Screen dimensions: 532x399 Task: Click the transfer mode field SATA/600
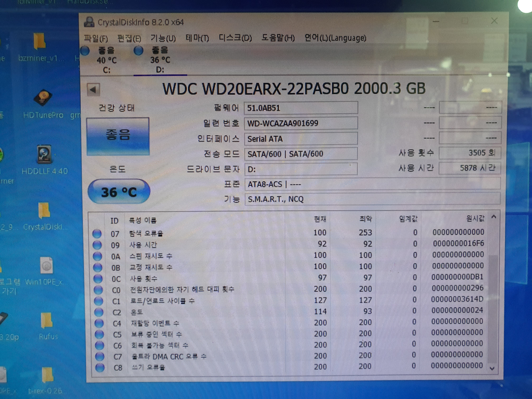click(x=301, y=154)
